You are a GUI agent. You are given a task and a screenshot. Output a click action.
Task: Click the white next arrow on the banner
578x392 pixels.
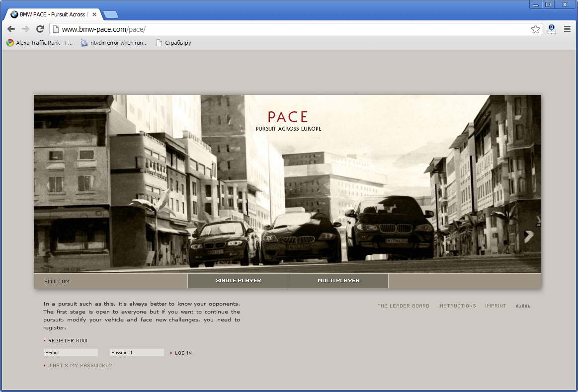(x=529, y=236)
